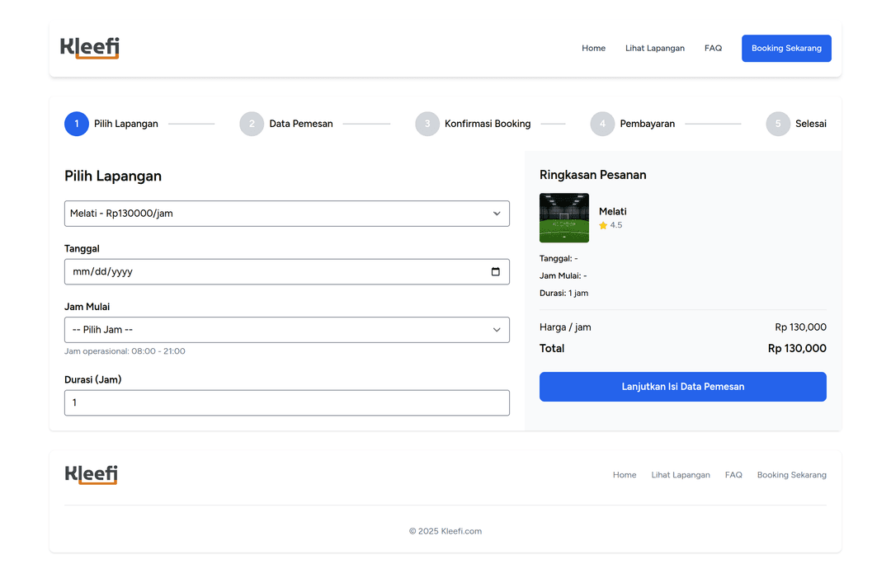Screen dimensions: 891x588
Task: Select step 1 circle Pilih Lapangan
Action: point(77,124)
